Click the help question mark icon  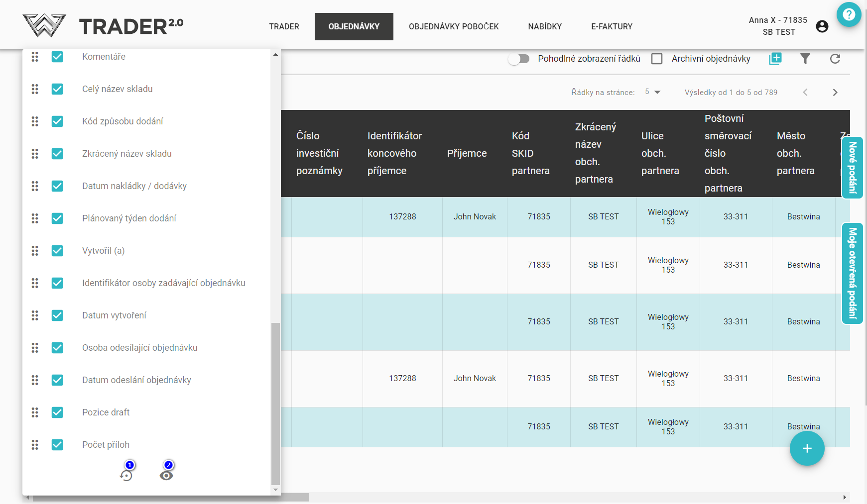(x=849, y=15)
